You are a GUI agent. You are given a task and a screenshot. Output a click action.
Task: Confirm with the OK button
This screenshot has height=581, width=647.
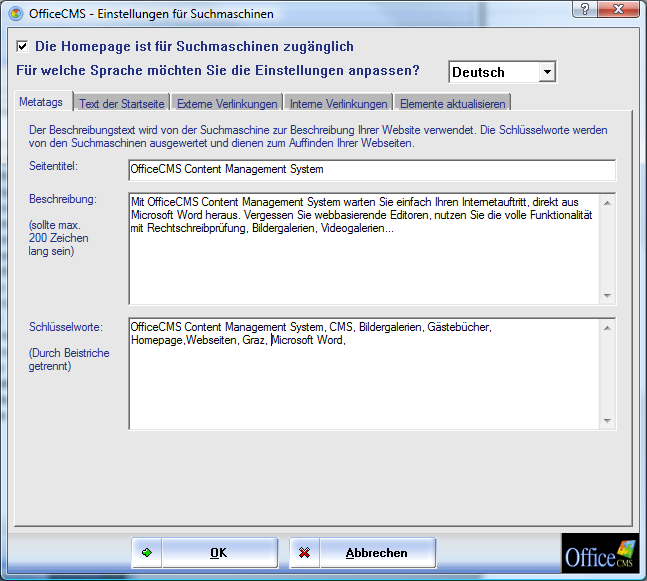coord(205,553)
